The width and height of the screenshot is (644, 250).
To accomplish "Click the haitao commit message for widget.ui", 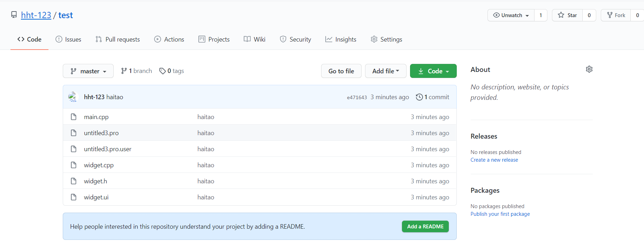I will click(x=206, y=197).
